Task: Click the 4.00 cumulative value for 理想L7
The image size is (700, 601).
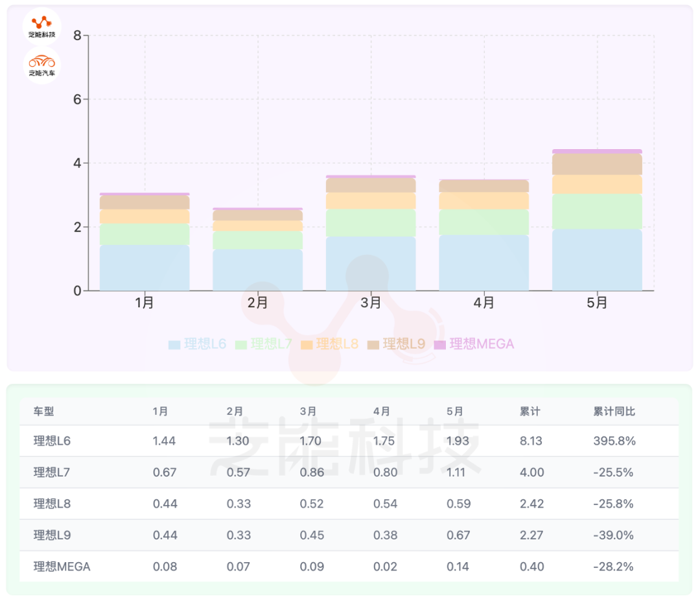Action: 531,472
